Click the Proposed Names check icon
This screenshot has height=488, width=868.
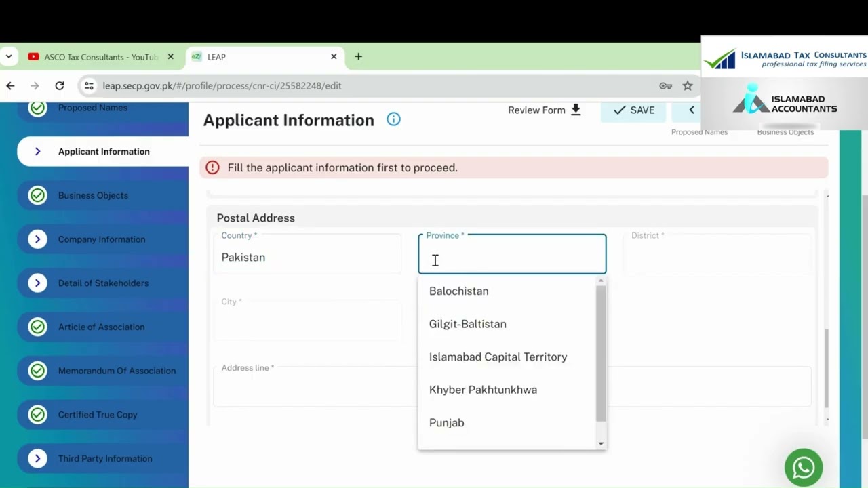tap(38, 108)
